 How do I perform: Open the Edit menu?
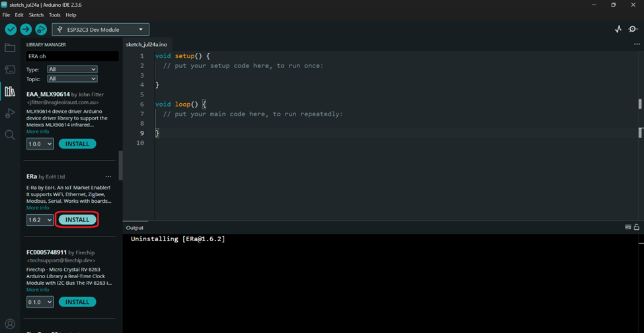pos(19,15)
